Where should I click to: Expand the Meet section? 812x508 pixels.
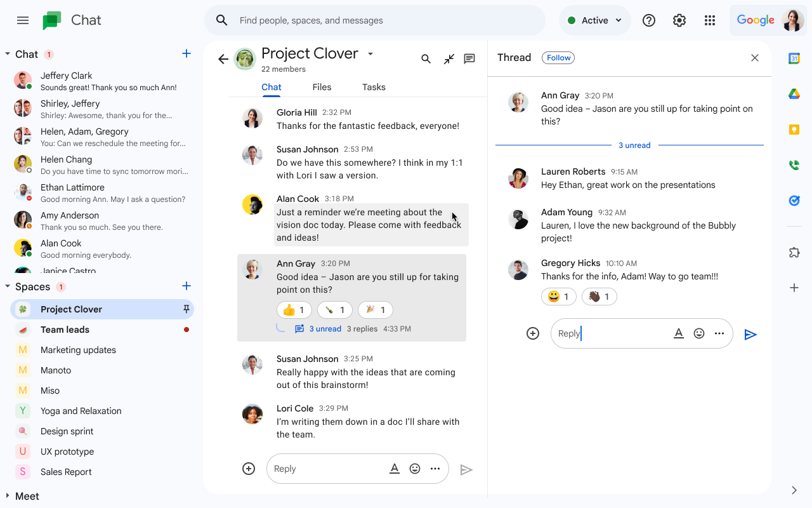pyautogui.click(x=8, y=496)
